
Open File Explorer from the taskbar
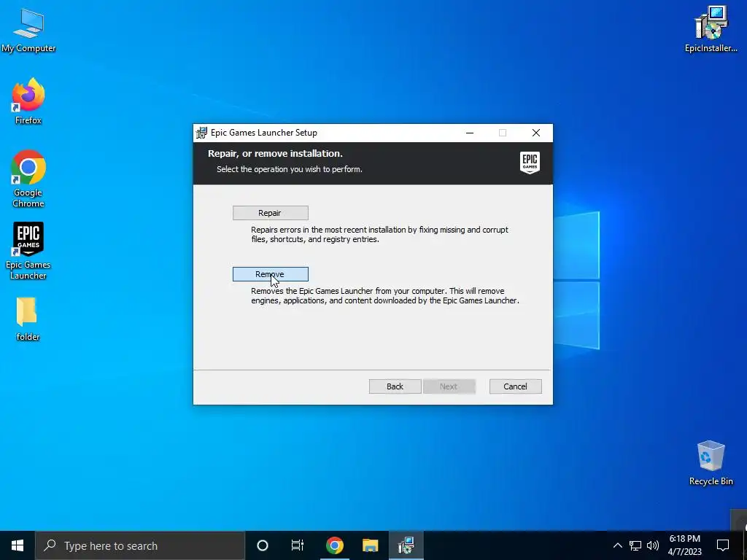click(x=370, y=545)
